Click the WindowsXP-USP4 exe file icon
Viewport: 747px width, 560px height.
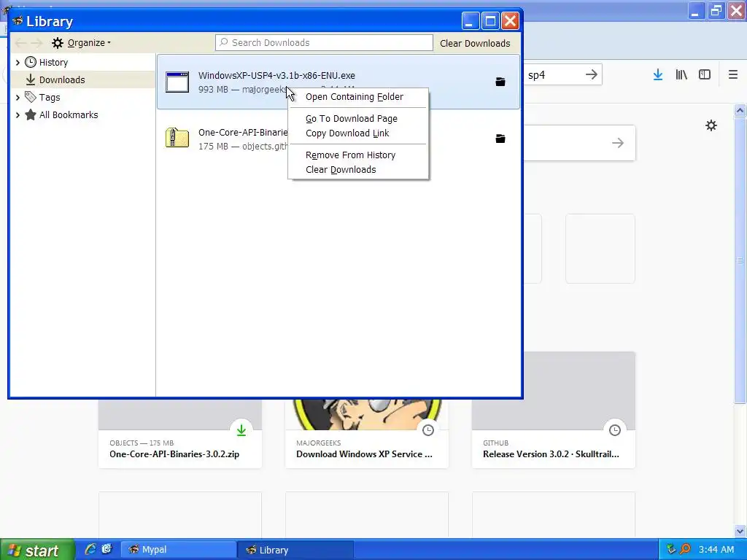pyautogui.click(x=177, y=82)
